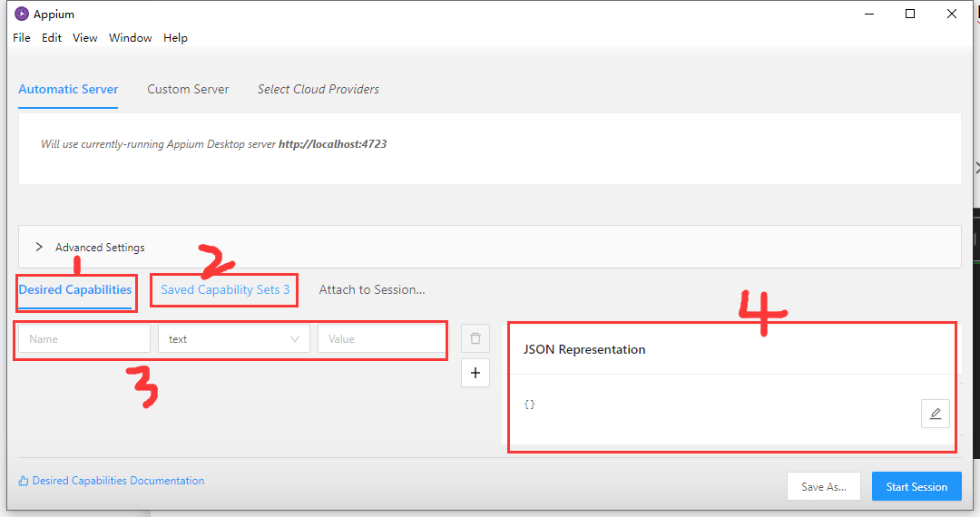The image size is (980, 517).
Task: Open the Edit menu
Action: point(51,37)
